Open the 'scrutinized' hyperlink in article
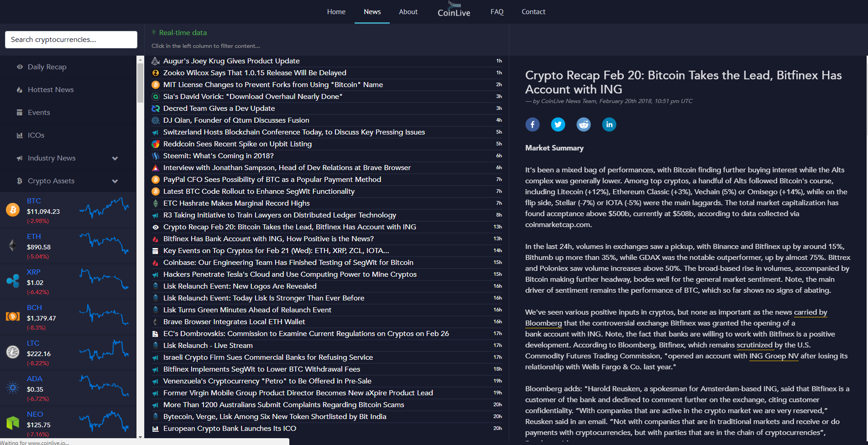The height and width of the screenshot is (445, 868). [x=754, y=345]
